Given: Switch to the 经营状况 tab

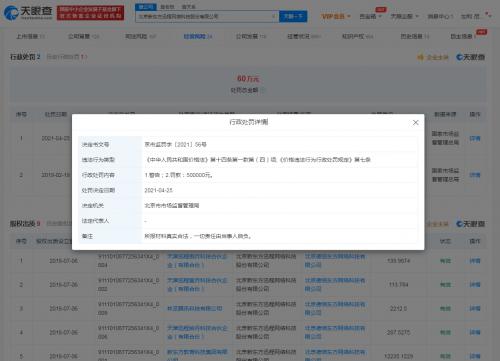Looking at the screenshot, I should [304, 36].
